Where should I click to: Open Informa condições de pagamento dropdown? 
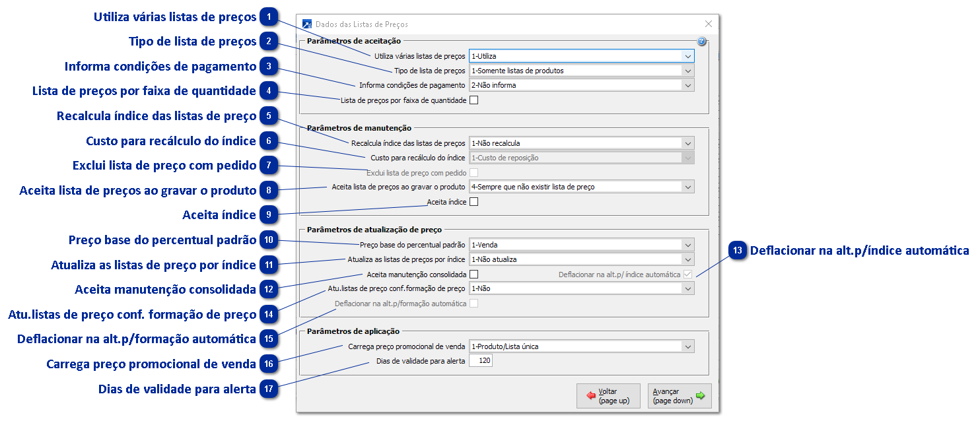click(688, 85)
